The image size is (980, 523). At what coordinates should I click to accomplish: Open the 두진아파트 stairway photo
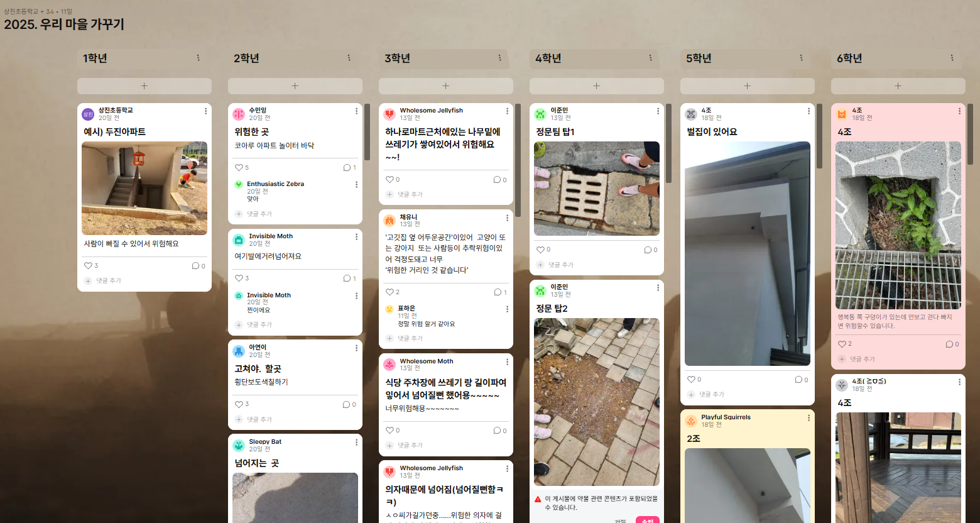tap(144, 188)
